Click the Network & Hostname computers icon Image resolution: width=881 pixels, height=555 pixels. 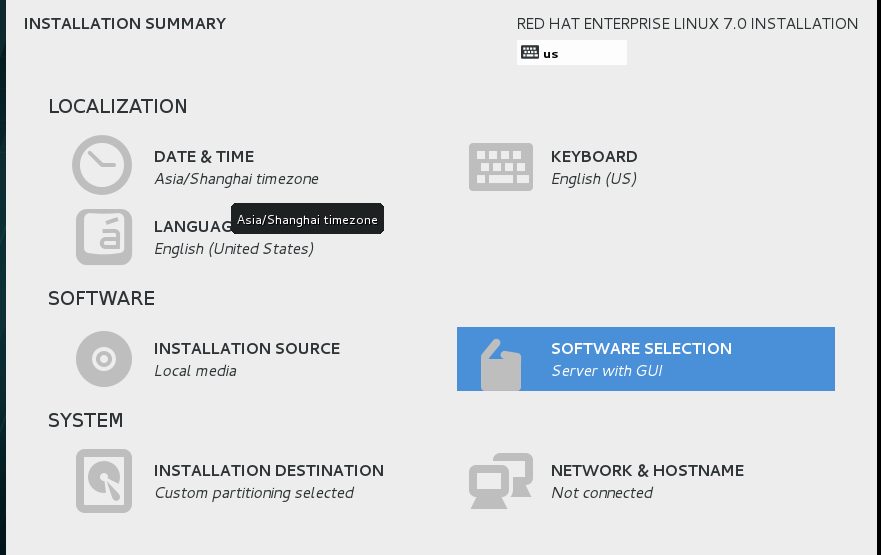coord(500,480)
